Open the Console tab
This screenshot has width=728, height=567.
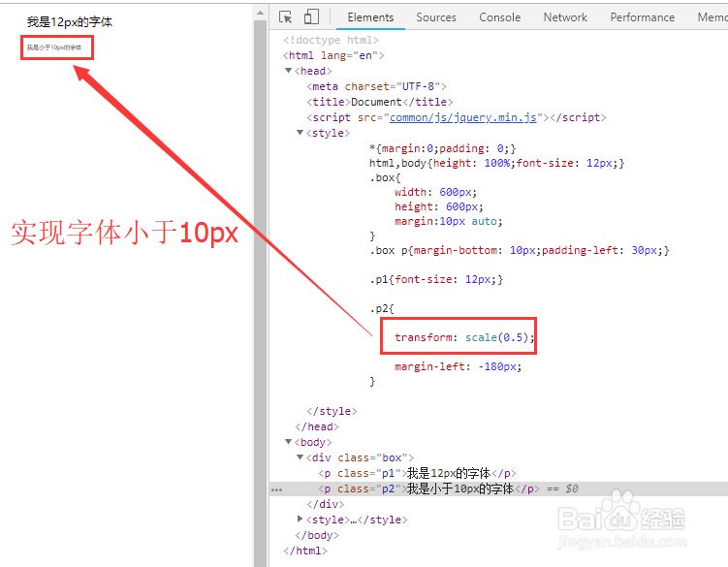[x=499, y=17]
